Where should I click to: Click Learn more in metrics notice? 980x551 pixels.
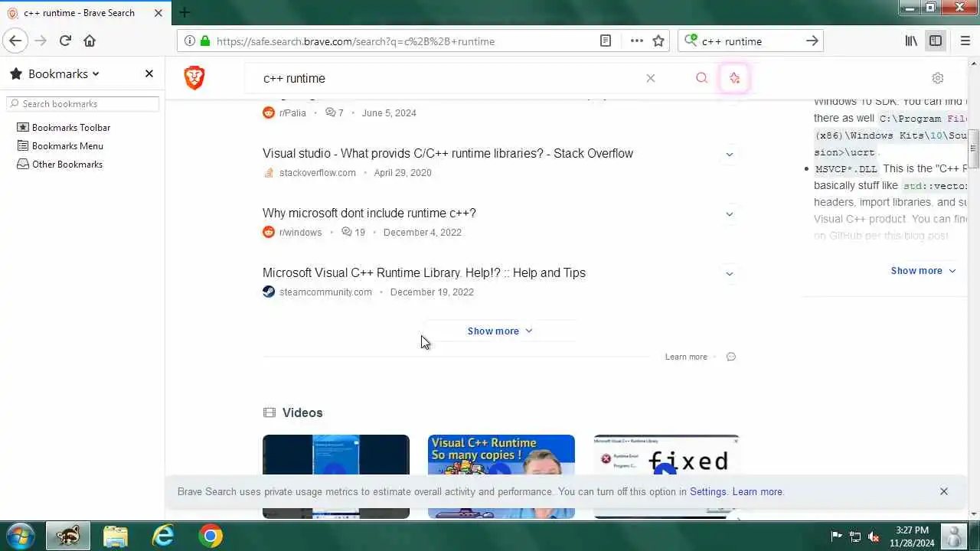pyautogui.click(x=757, y=491)
